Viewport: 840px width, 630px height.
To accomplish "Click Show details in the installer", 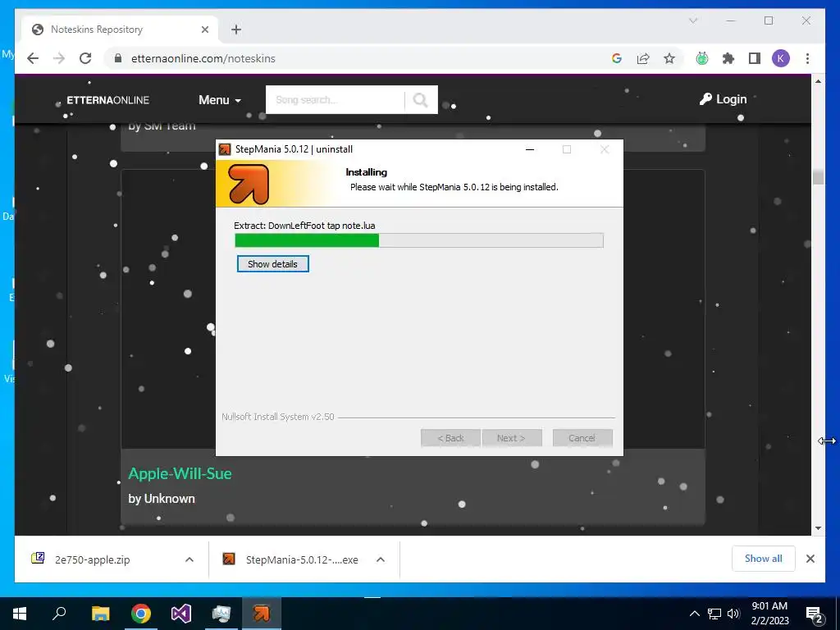I will 272,263.
